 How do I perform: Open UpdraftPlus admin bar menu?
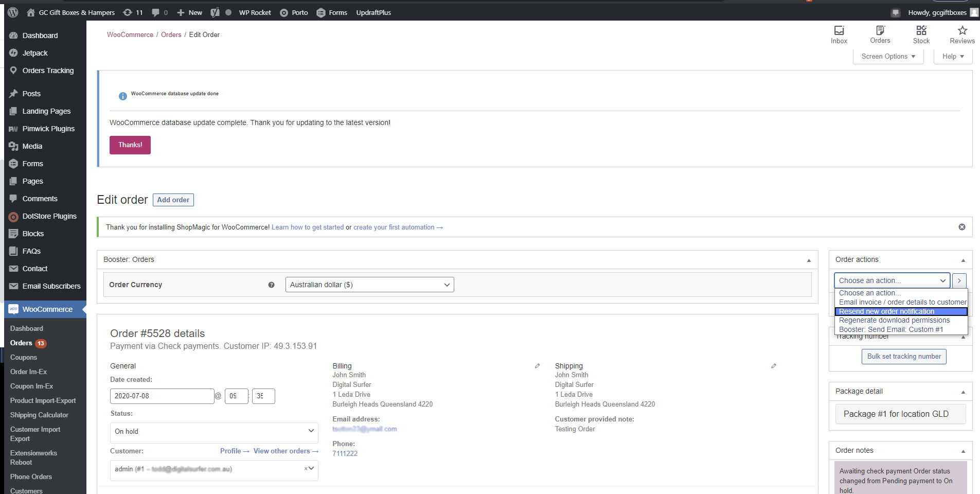[373, 12]
